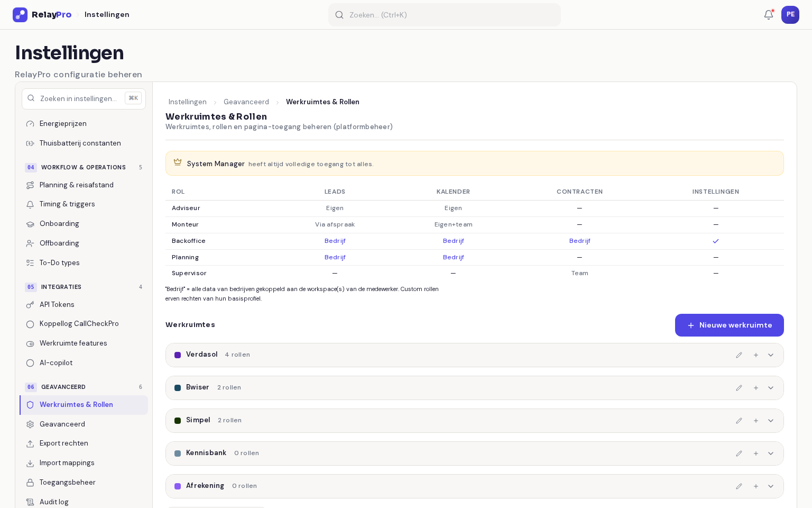812x508 pixels.
Task: Click the Backoffice Instellingen checkmark
Action: [716, 241]
